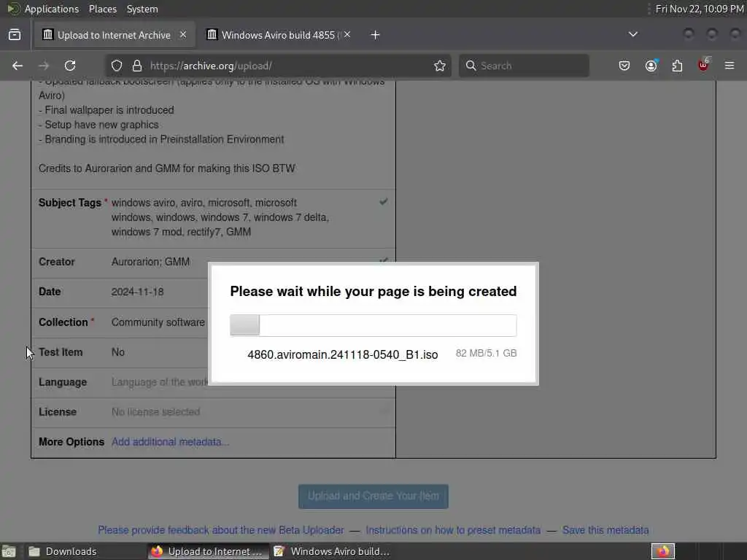Viewport: 747px width, 560px height.
Task: Bookmark this page with the star icon
Action: pyautogui.click(x=440, y=66)
